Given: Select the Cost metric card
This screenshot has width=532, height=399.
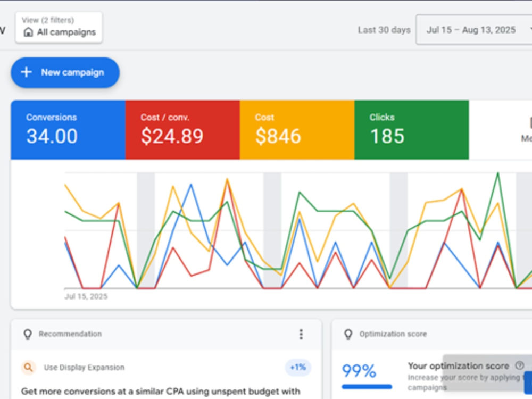Looking at the screenshot, I should click(x=297, y=130).
